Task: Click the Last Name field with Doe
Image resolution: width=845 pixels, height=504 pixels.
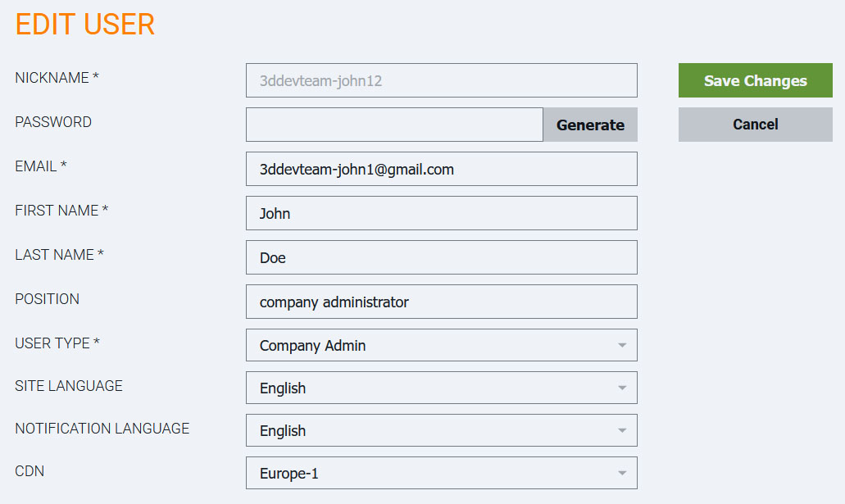Action: [x=441, y=257]
